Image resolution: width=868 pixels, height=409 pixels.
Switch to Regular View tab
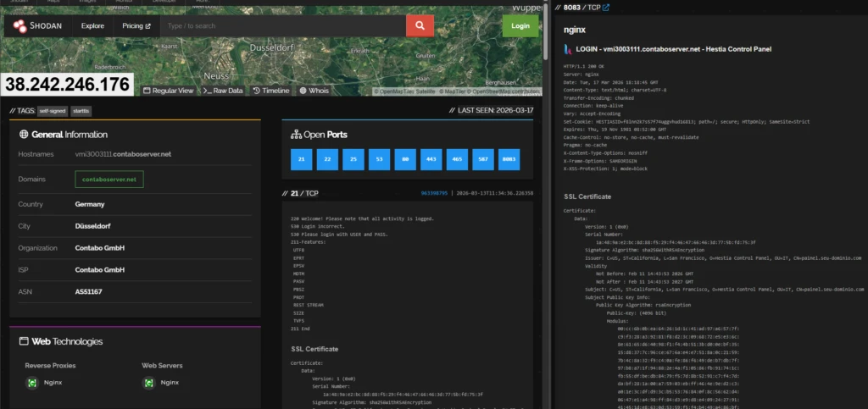pyautogui.click(x=168, y=90)
